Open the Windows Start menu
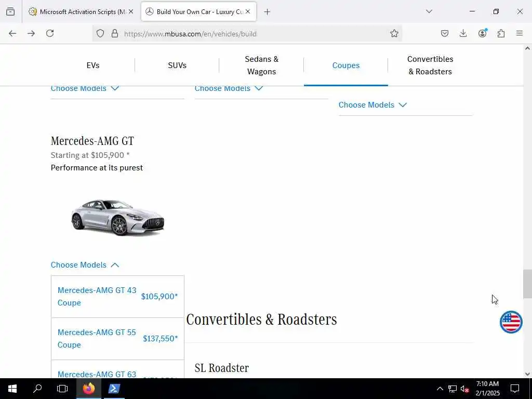532x399 pixels. click(x=12, y=389)
